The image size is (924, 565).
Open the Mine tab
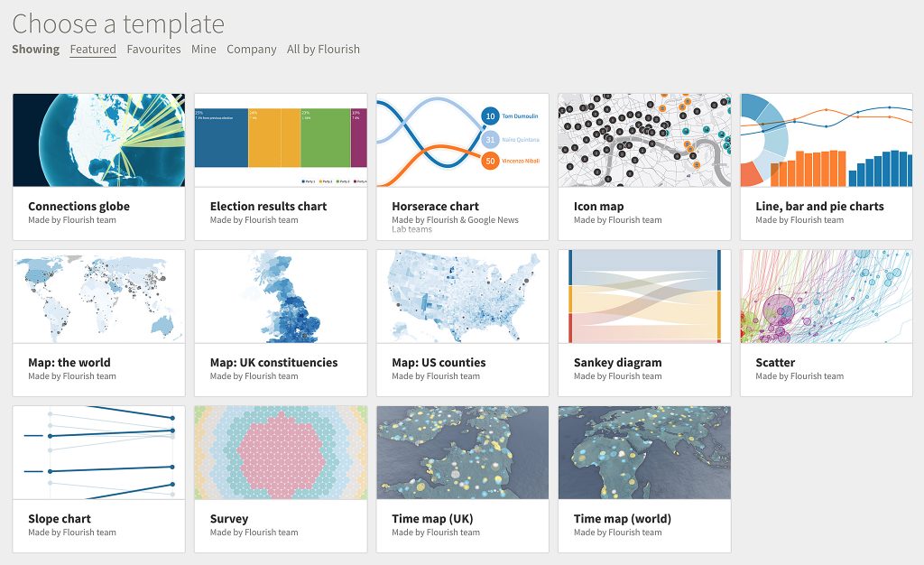203,50
